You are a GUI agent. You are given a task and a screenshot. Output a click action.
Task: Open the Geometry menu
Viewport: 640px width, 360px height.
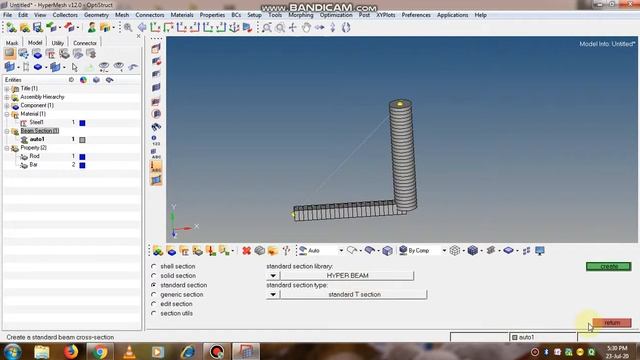pos(96,15)
